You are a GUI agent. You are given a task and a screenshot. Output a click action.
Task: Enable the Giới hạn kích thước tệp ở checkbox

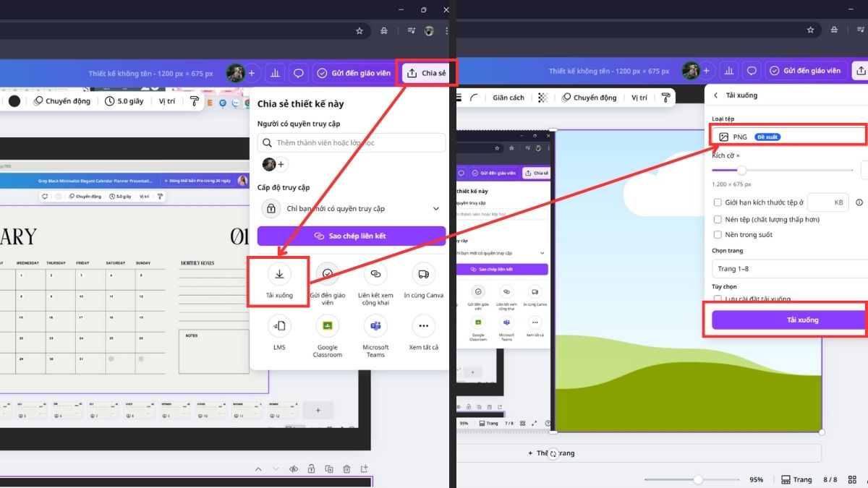point(718,203)
